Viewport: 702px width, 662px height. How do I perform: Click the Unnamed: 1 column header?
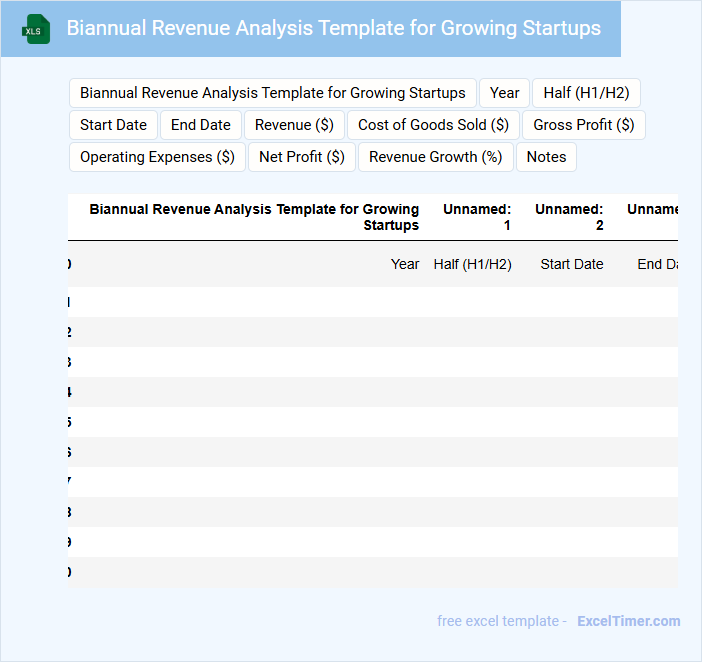(477, 217)
